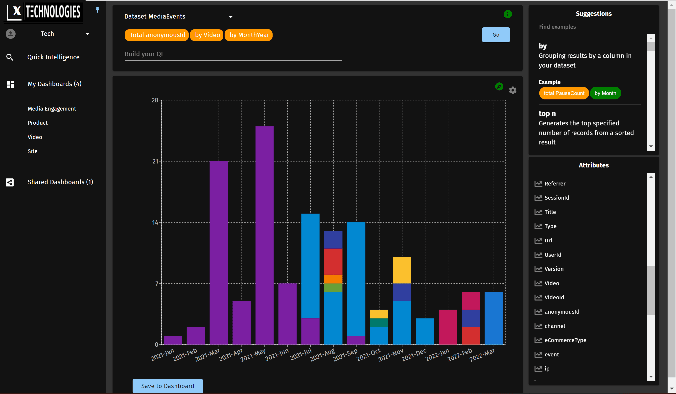Click the tall purple 2021-May bar
676x394 pixels.
265,235
